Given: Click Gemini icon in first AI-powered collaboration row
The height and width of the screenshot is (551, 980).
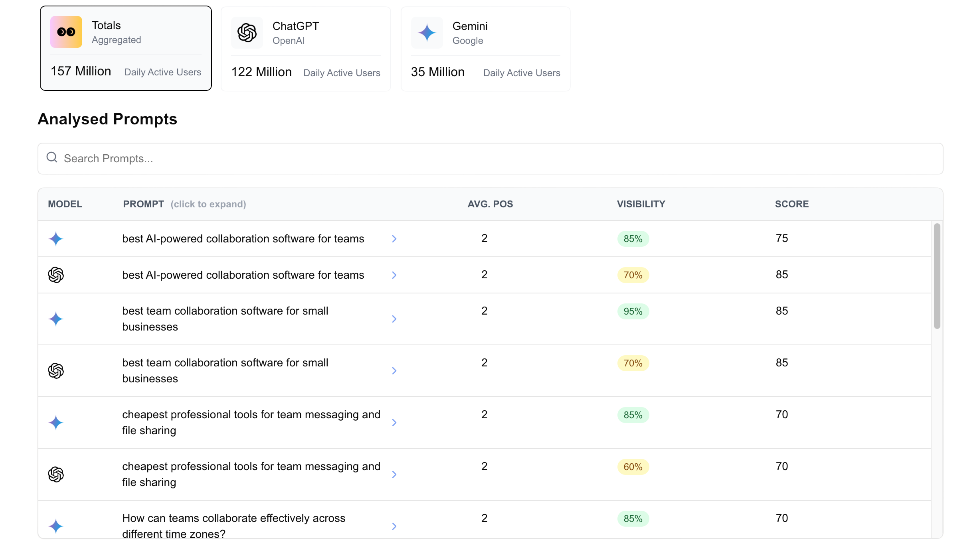Looking at the screenshot, I should (56, 239).
